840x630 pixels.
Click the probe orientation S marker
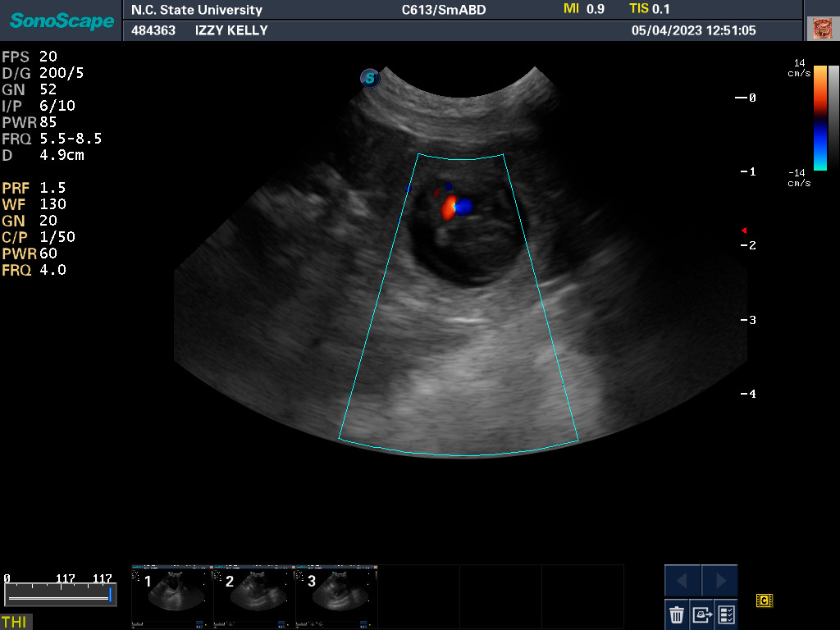click(370, 79)
